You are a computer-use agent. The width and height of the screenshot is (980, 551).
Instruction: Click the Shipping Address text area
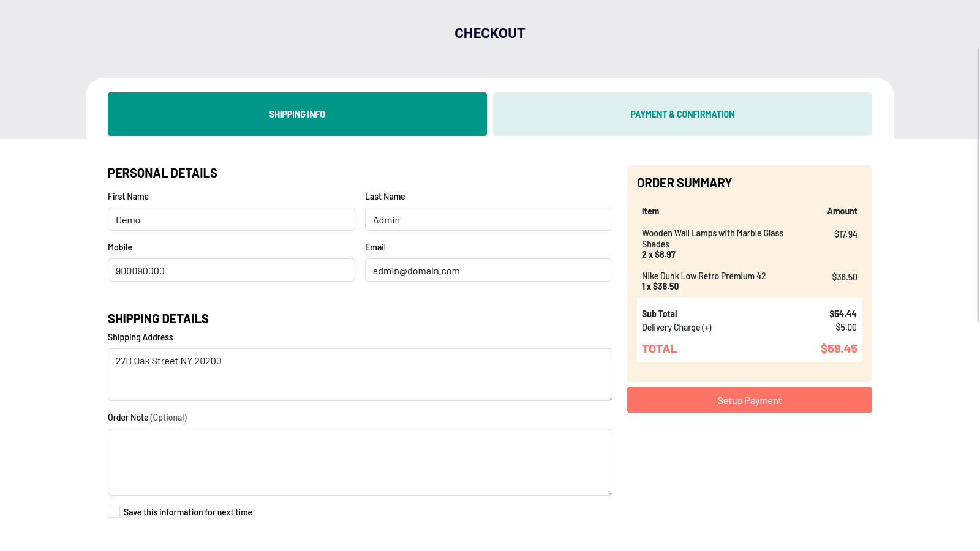pyautogui.click(x=360, y=373)
